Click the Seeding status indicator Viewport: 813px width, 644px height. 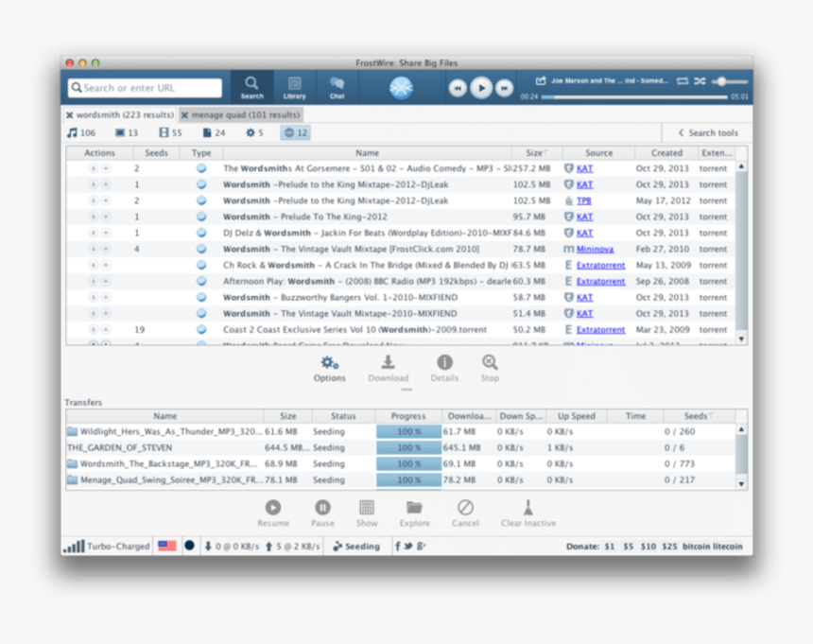point(356,546)
